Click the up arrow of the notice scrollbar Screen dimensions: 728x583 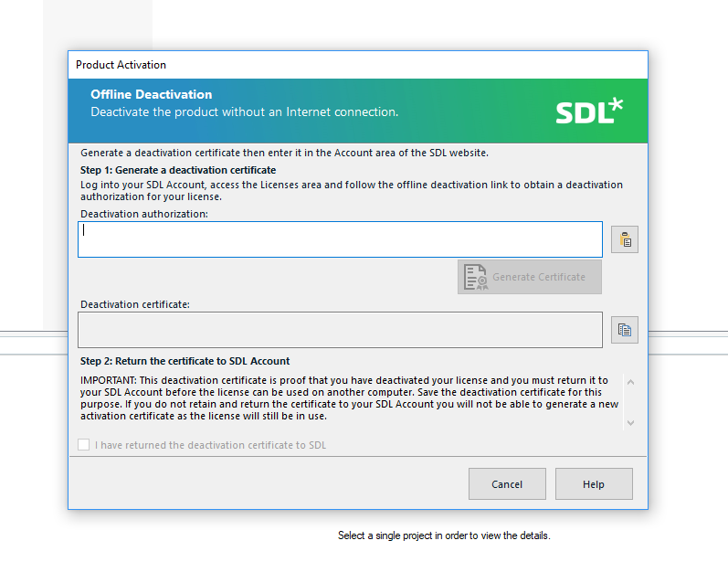pos(630,382)
